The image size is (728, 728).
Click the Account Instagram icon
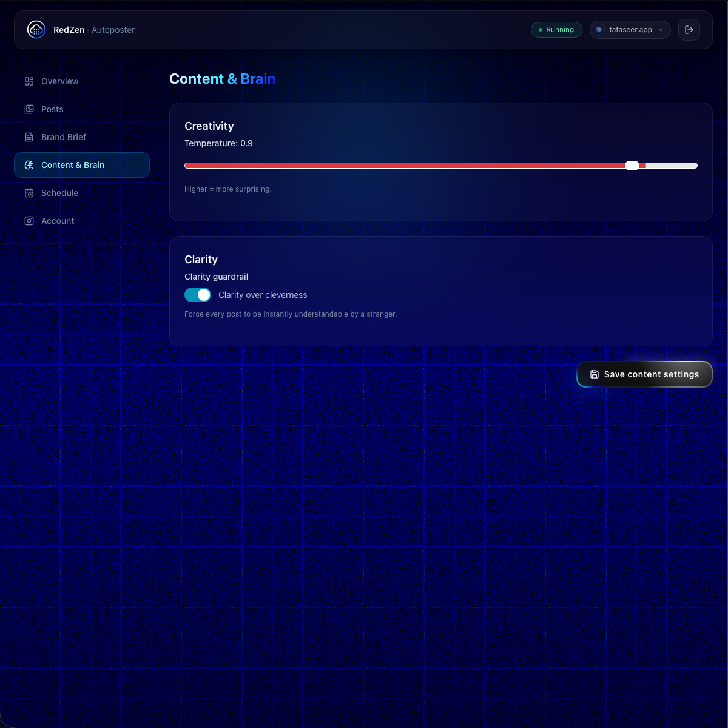pyautogui.click(x=29, y=221)
